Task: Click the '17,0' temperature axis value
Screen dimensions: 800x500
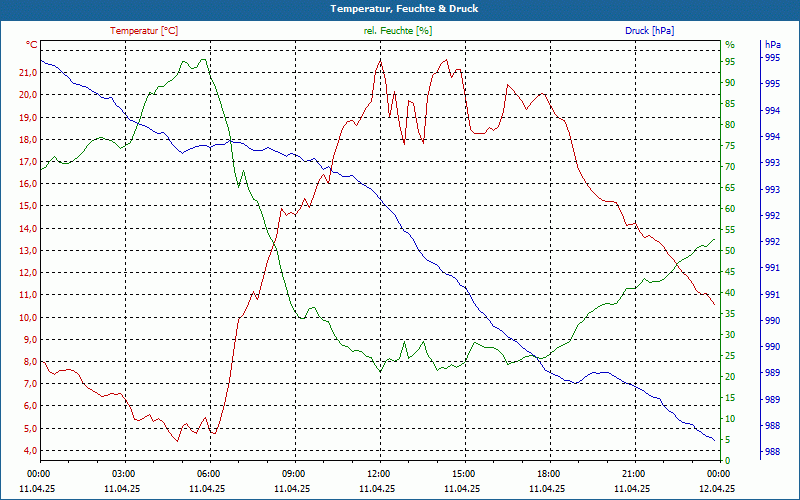Action: [x=28, y=162]
